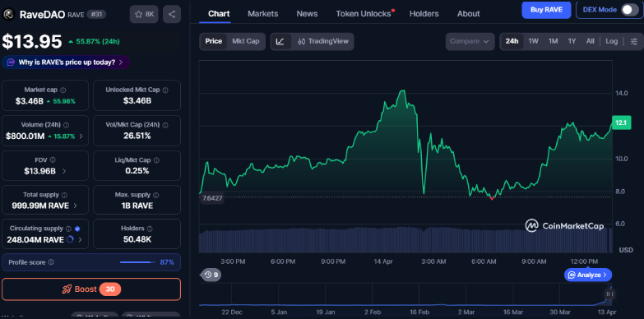The height and width of the screenshot is (319, 644).
Task: Click the Circulating supply info icon
Action: coord(69,229)
